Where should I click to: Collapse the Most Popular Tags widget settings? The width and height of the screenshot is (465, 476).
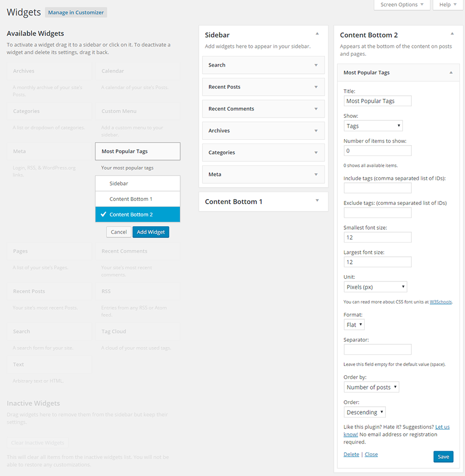click(x=452, y=72)
